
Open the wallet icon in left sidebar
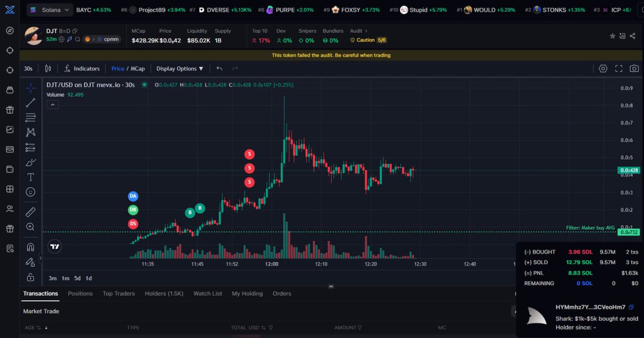[10, 169]
